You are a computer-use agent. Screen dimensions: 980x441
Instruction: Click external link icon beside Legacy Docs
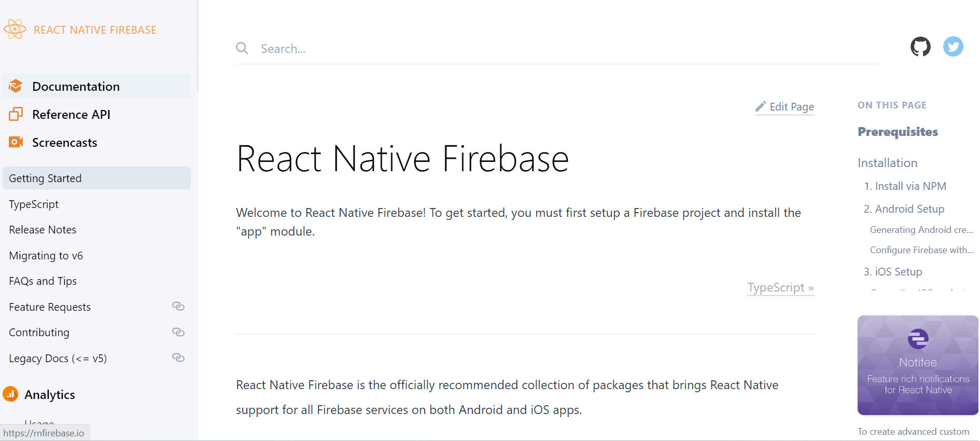(x=178, y=357)
